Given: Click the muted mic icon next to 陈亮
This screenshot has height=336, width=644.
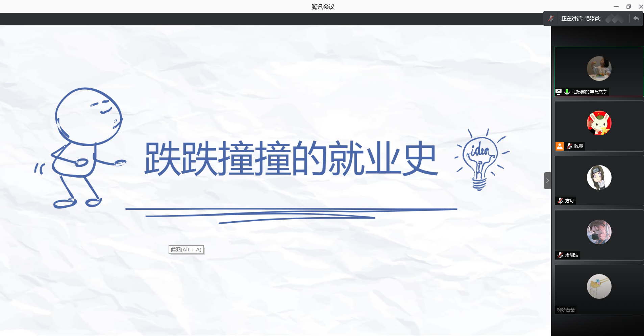Looking at the screenshot, I should (x=569, y=146).
